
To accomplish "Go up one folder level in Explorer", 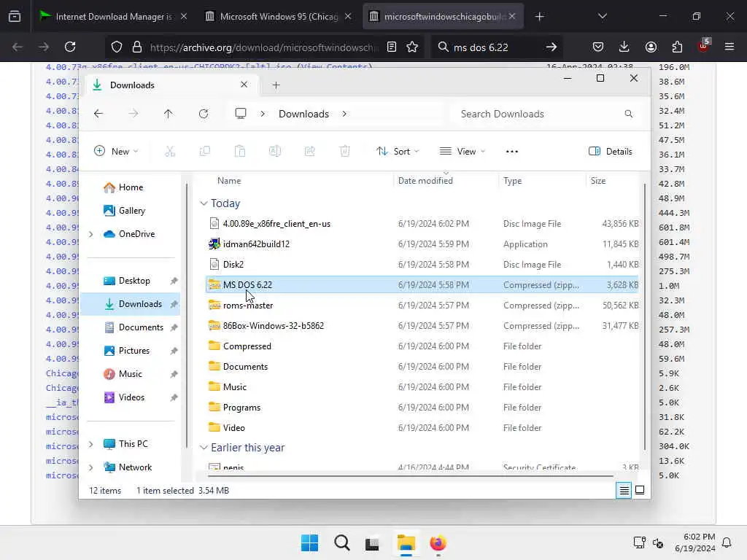I will 169,114.
